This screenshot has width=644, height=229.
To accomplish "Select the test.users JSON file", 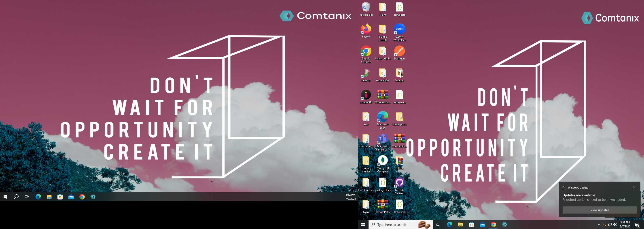I will pos(399,206).
